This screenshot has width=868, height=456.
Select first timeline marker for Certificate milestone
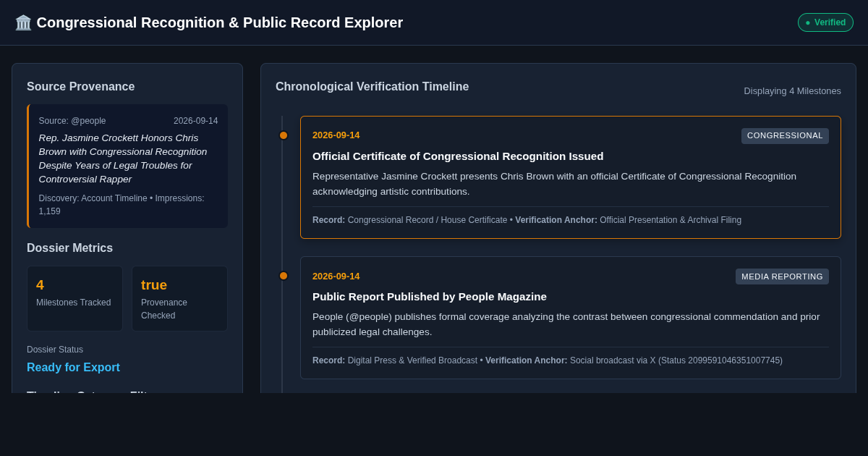[284, 135]
